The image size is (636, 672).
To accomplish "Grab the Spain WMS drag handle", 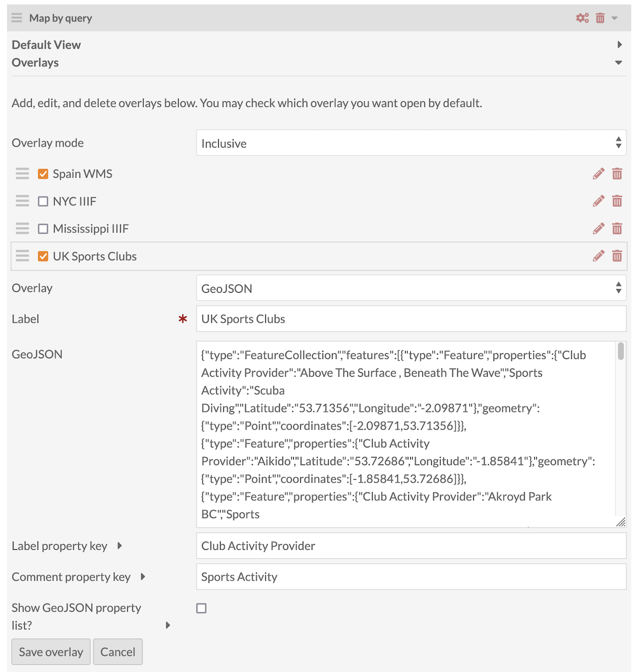I will (22, 174).
